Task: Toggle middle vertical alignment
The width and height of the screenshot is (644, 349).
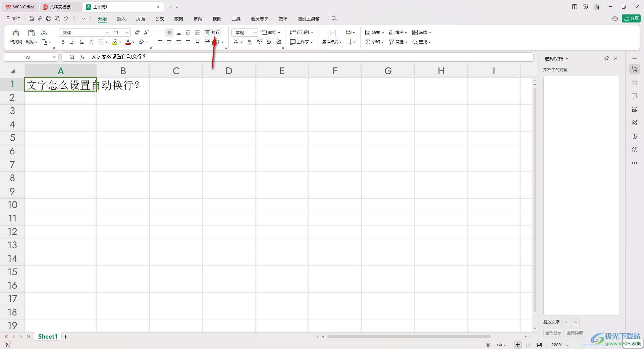Action: (x=169, y=33)
